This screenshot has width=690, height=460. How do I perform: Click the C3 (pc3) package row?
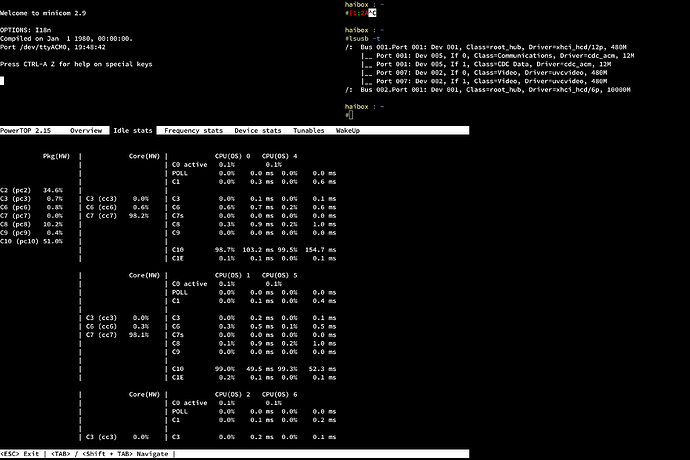click(31, 199)
